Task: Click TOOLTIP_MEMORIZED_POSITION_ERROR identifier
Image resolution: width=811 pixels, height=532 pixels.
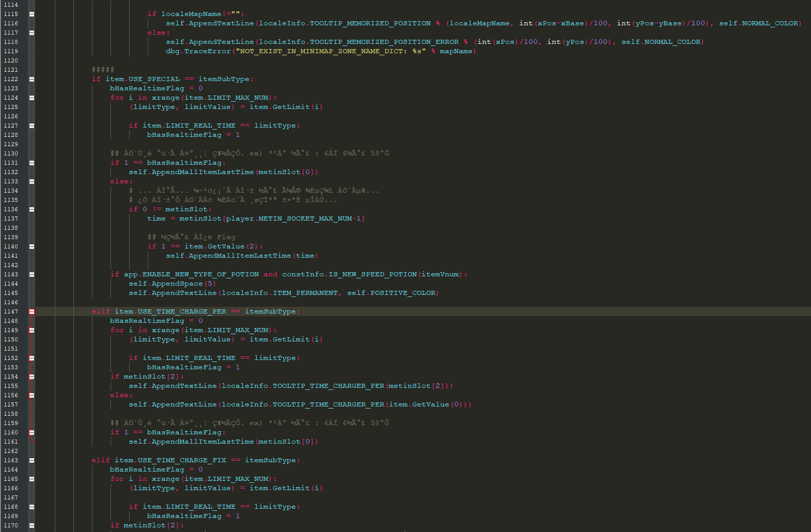Action: tap(384, 42)
